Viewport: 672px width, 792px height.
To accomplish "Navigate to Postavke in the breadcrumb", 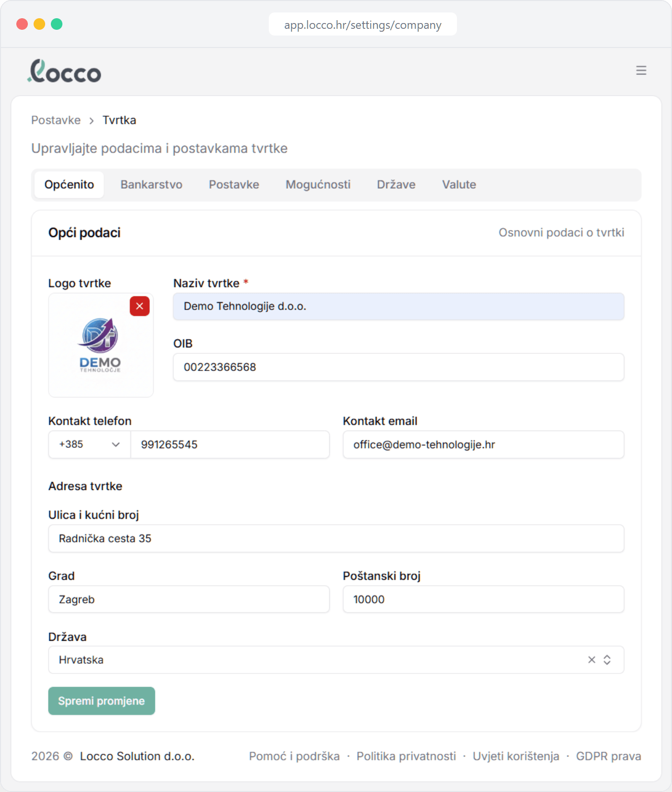I will pos(56,120).
